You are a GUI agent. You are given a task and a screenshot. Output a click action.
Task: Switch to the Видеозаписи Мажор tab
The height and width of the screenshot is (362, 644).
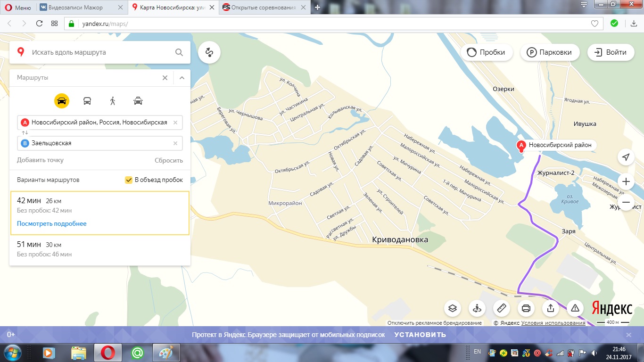tap(80, 7)
